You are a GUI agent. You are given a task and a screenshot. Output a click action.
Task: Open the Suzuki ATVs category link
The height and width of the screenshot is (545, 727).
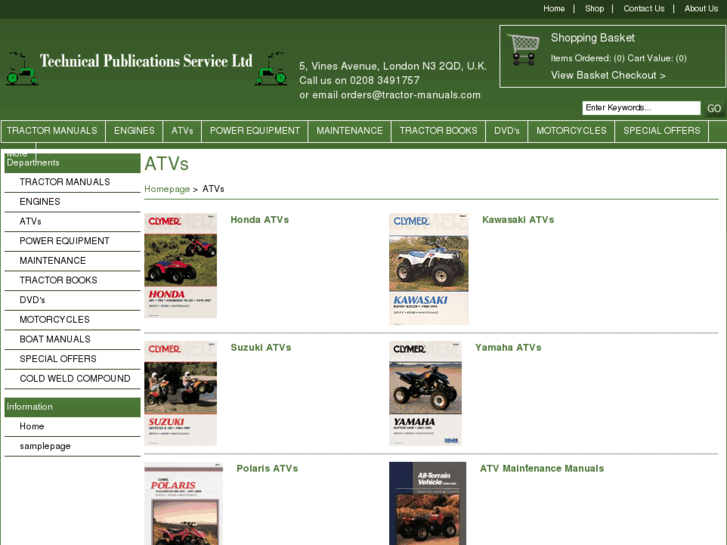point(261,347)
